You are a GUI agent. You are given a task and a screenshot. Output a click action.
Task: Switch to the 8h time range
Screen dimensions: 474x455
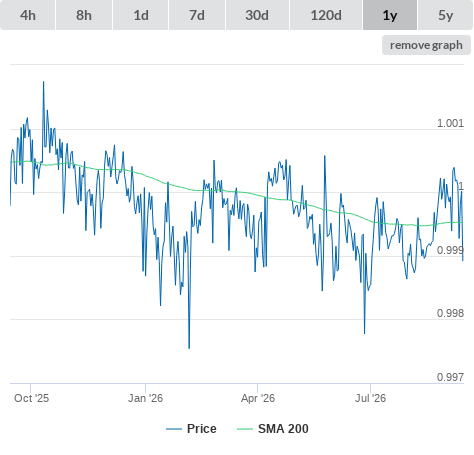pos(84,15)
